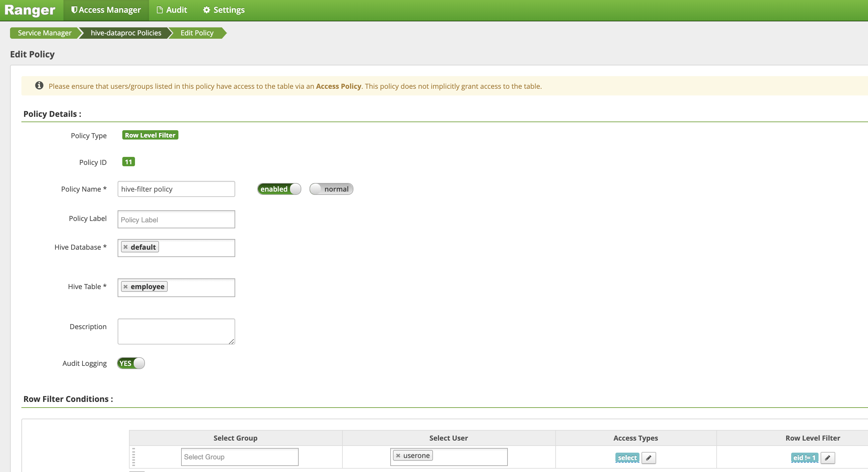Click the info icon in the warning banner
Viewport: 868px width, 472px height.
39,85
